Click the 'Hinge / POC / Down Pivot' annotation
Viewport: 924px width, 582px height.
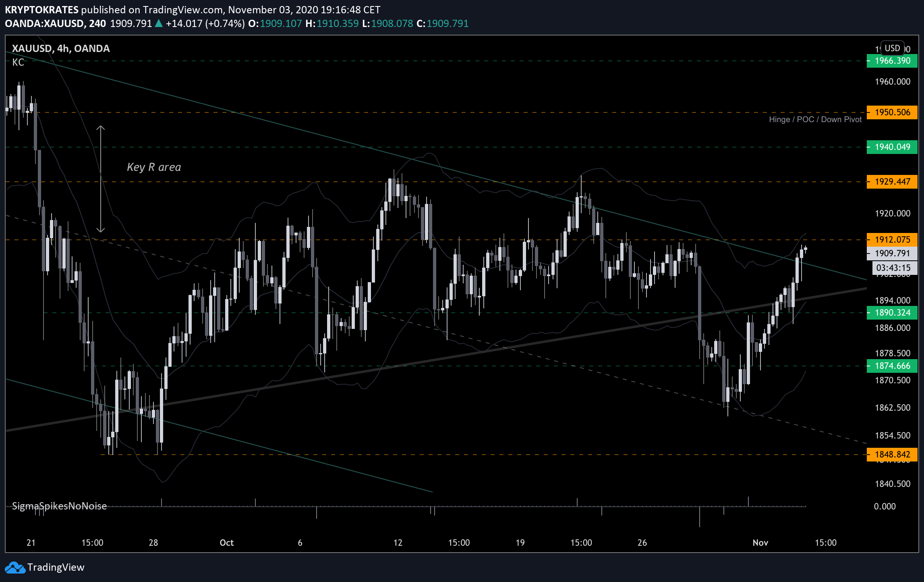point(815,119)
